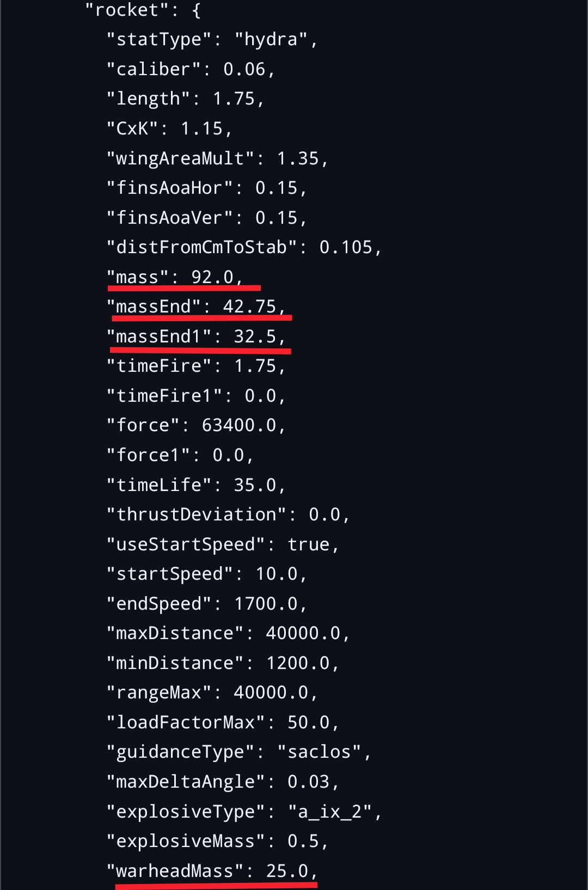The image size is (588, 890).
Task: Click the force value 63400.0
Action: click(239, 426)
